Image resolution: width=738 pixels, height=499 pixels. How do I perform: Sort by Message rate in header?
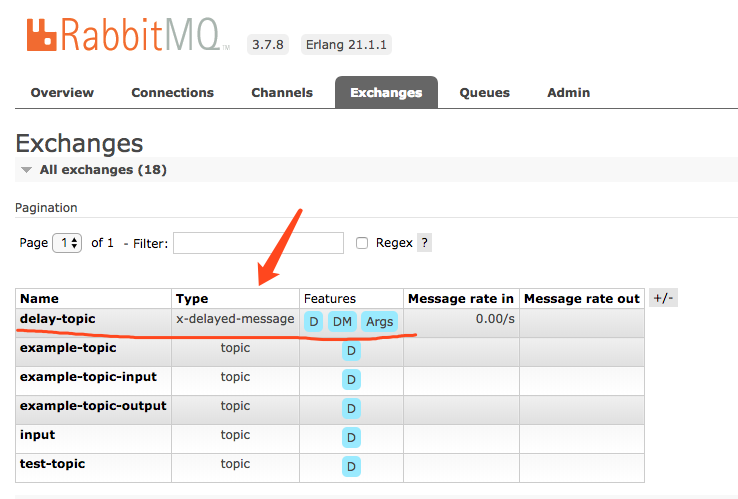[x=461, y=298]
